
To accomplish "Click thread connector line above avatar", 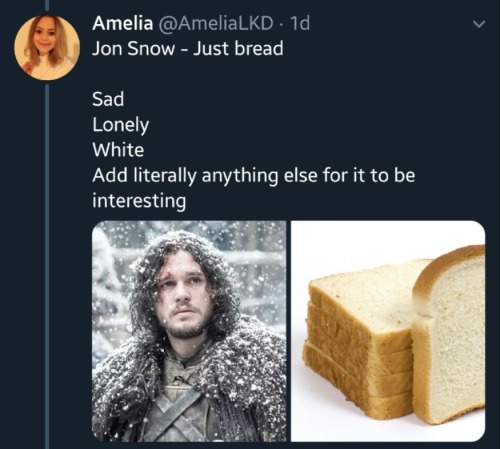I will 47,5.
